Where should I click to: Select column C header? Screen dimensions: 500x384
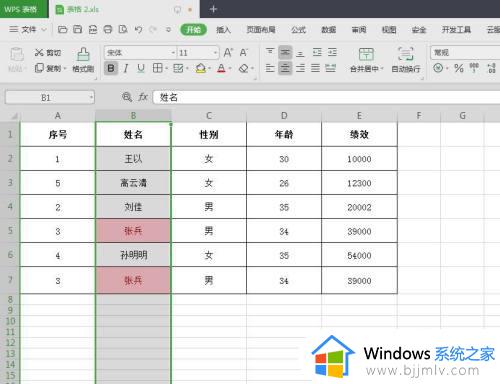[209, 116]
